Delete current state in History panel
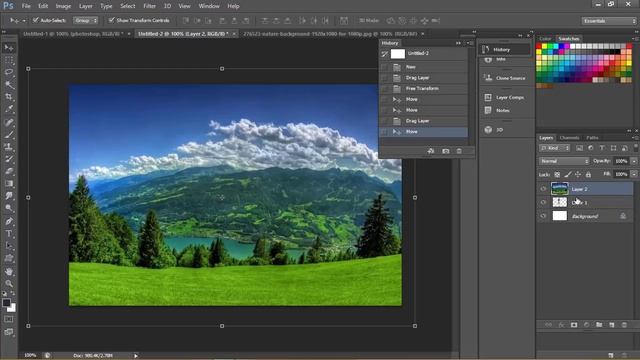 [459, 151]
